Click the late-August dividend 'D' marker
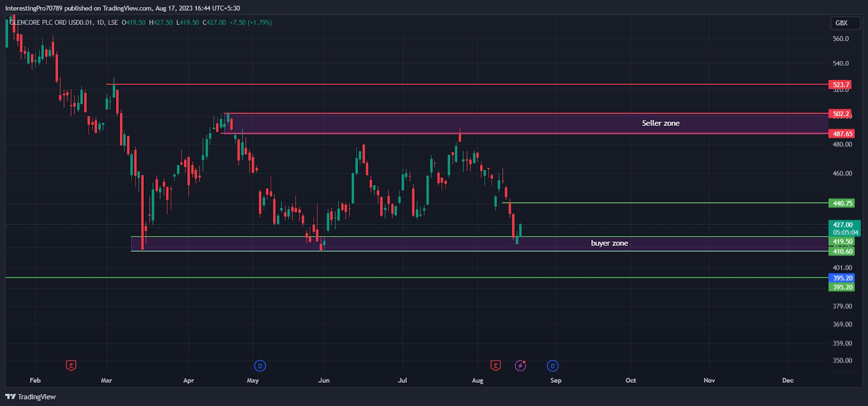The height and width of the screenshot is (406, 868). tap(553, 366)
